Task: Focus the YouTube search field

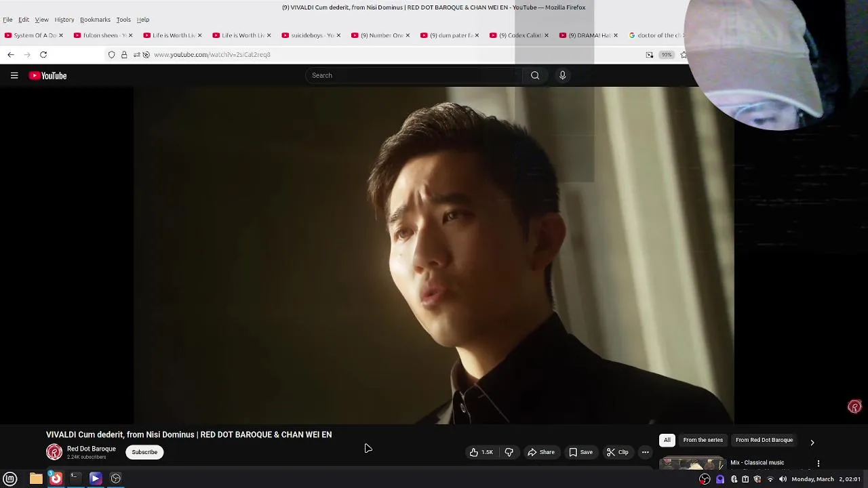Action: tap(414, 75)
